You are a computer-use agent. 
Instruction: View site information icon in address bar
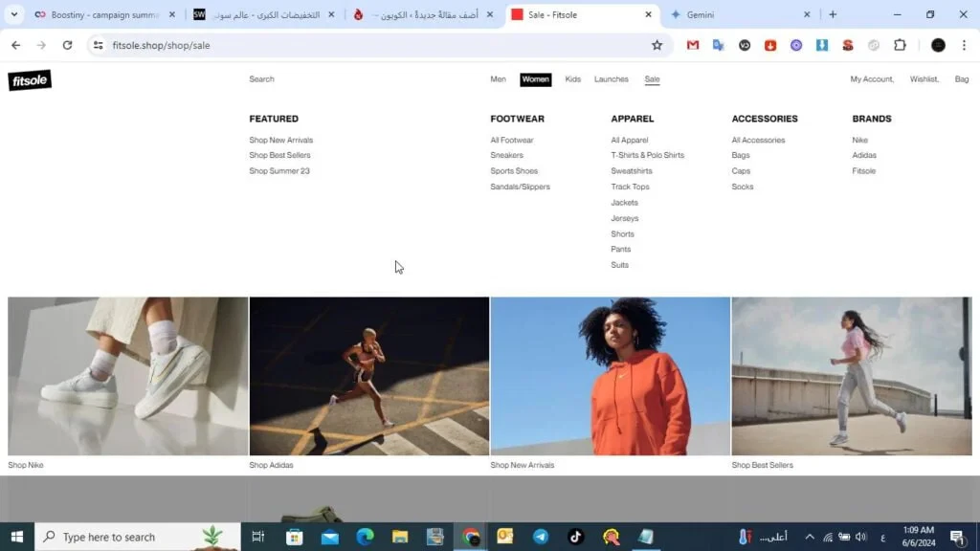coord(98,45)
